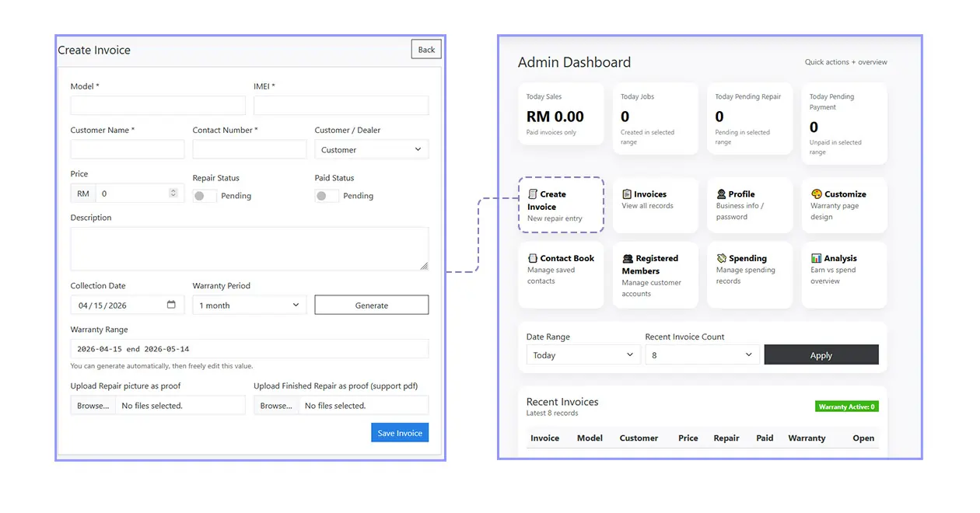Click Generate to fill Warranty Range
This screenshot has width=980, height=513.
[x=371, y=305]
